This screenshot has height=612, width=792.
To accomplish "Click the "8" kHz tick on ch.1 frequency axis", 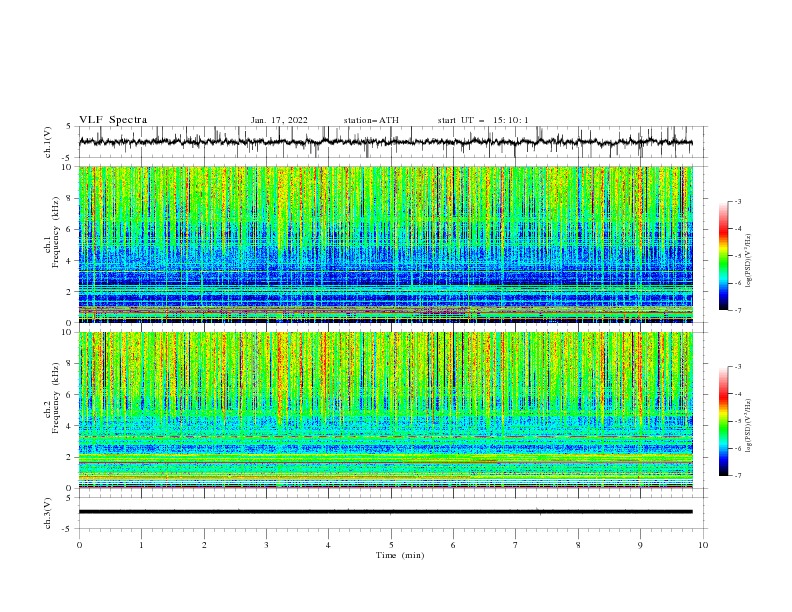I will 70,198.
